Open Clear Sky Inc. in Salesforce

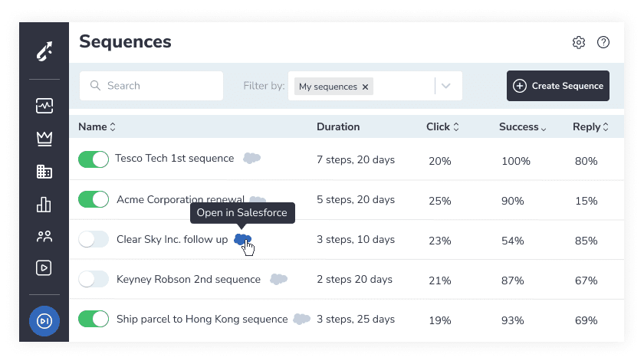pos(242,239)
